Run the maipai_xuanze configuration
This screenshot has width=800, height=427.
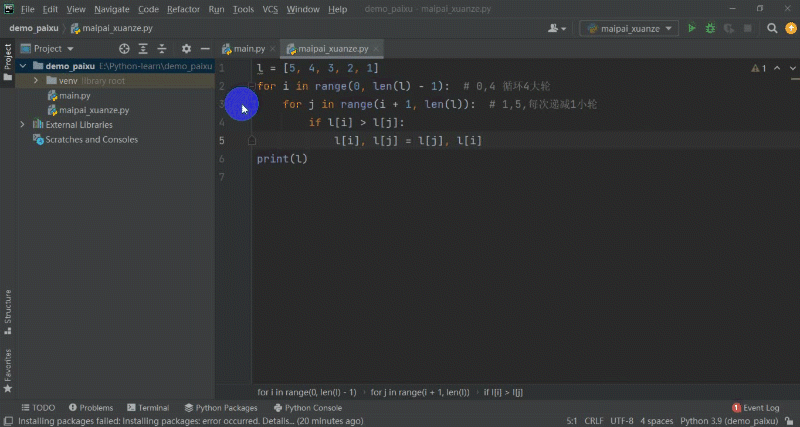691,29
